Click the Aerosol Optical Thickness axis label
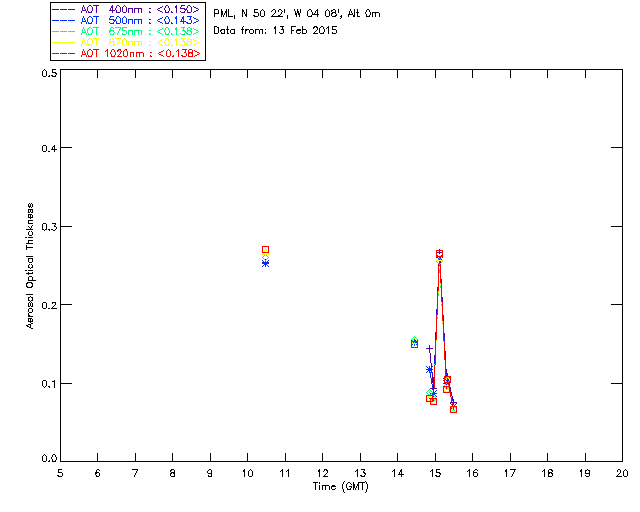The height and width of the screenshot is (512, 640). coord(30,266)
